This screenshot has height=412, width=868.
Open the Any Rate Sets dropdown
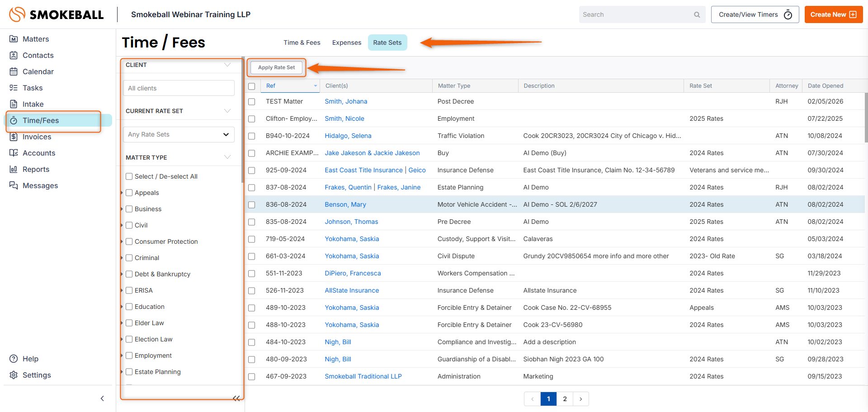179,134
